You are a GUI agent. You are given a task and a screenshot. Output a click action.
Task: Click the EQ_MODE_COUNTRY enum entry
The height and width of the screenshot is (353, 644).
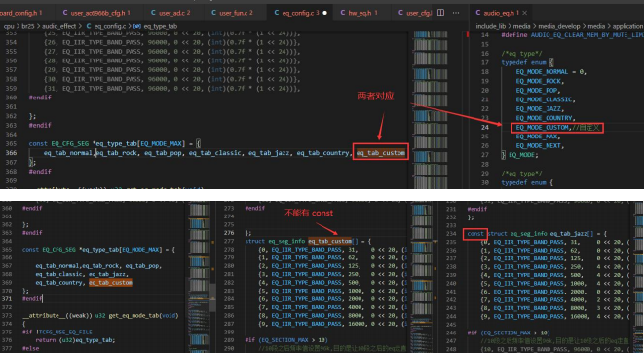click(545, 118)
